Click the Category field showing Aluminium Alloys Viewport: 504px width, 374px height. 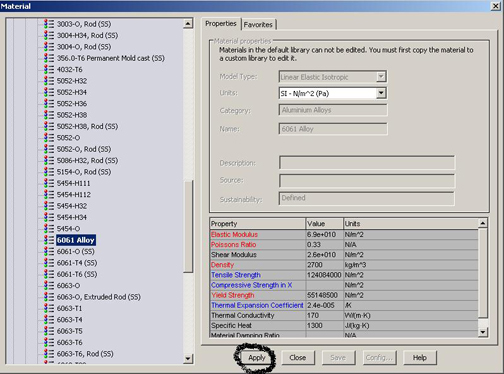click(x=333, y=110)
